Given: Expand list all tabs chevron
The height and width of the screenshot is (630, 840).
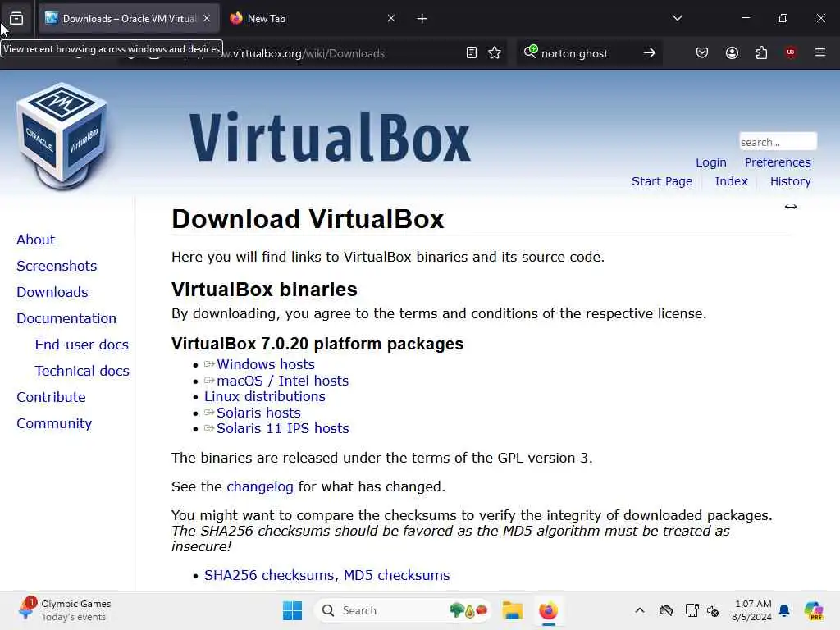Looking at the screenshot, I should click(677, 18).
